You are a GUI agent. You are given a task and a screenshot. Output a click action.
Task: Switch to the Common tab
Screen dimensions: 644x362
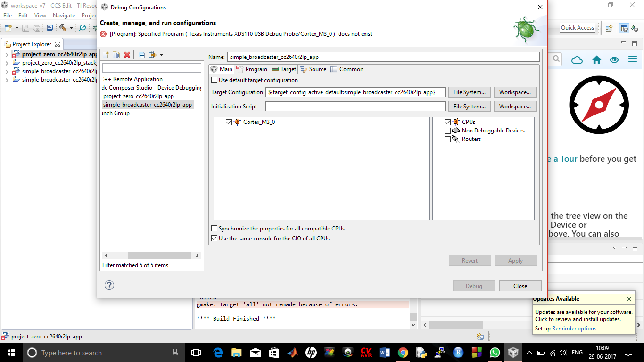pos(347,69)
